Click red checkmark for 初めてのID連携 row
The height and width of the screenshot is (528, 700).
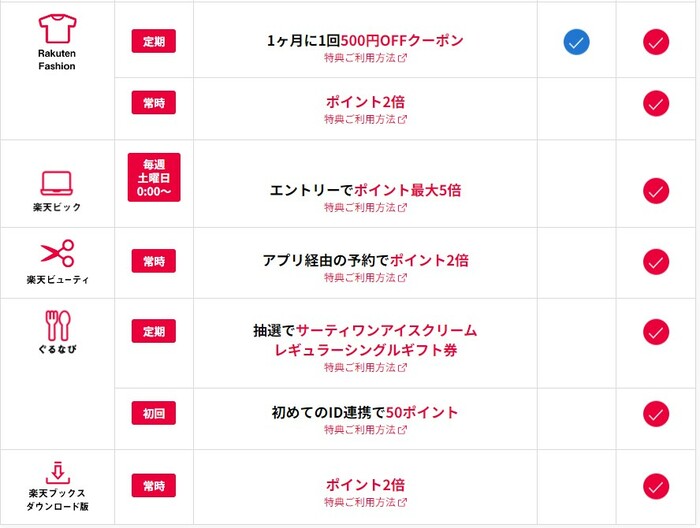coord(656,412)
